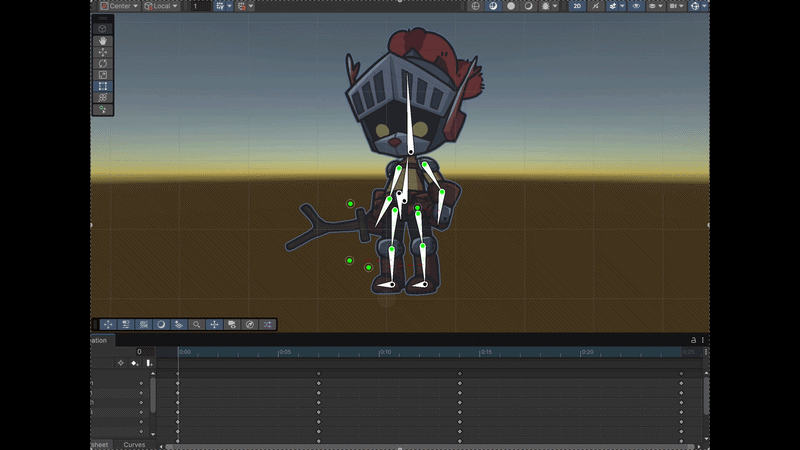Select the Rect transform tool
Image resolution: width=800 pixels, height=450 pixels.
click(103, 86)
